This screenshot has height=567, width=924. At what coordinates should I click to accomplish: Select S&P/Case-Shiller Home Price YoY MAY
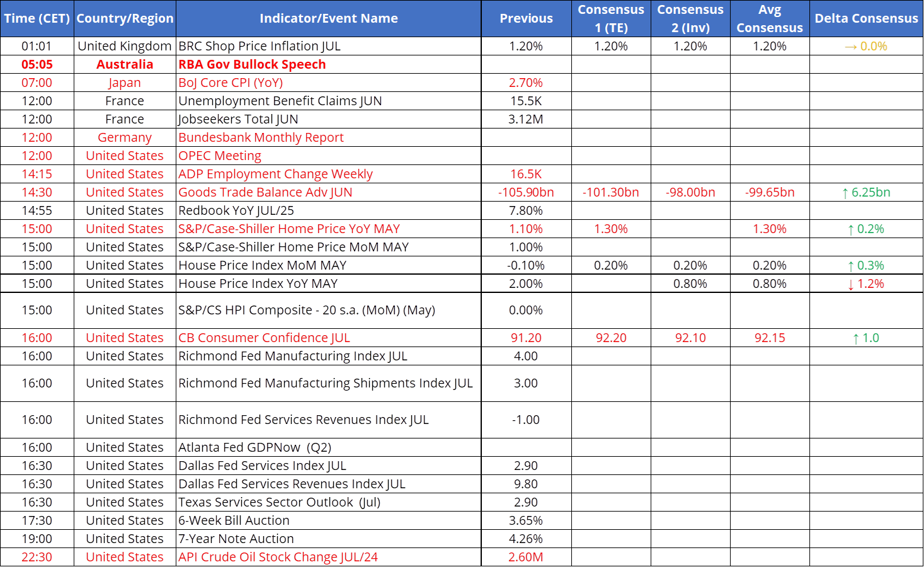[x=329, y=229]
